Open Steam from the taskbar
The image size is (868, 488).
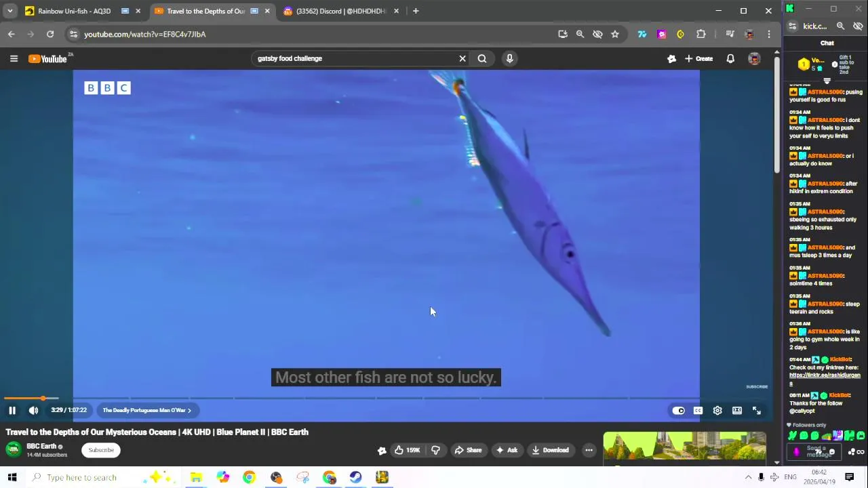355,477
